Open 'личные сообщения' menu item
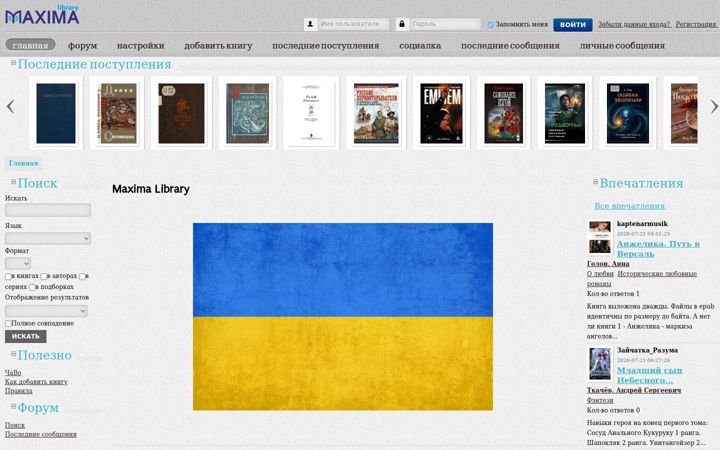This screenshot has width=720, height=450. 622,45
